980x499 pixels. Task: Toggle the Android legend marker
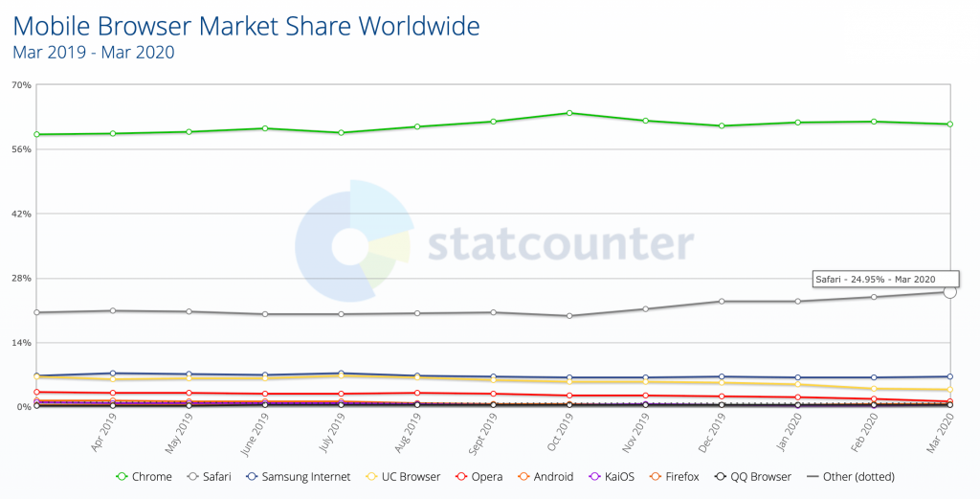point(524,476)
